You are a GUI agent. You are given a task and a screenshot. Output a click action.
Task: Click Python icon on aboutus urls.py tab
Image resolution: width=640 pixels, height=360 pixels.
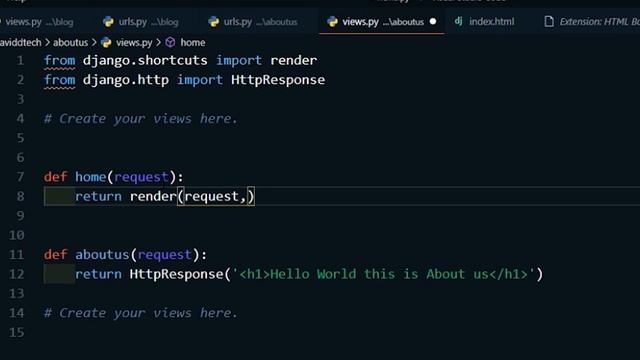pyautogui.click(x=213, y=22)
